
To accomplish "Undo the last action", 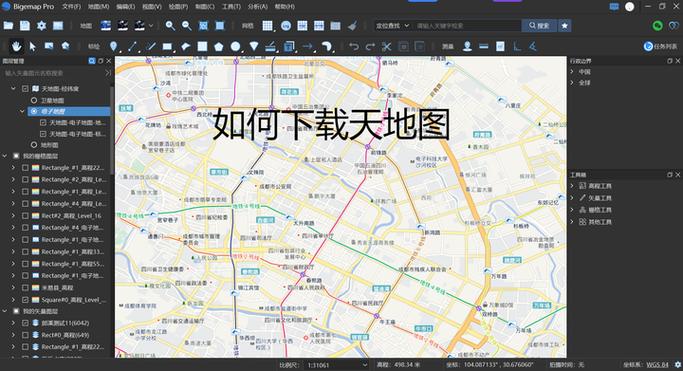I will [354, 46].
